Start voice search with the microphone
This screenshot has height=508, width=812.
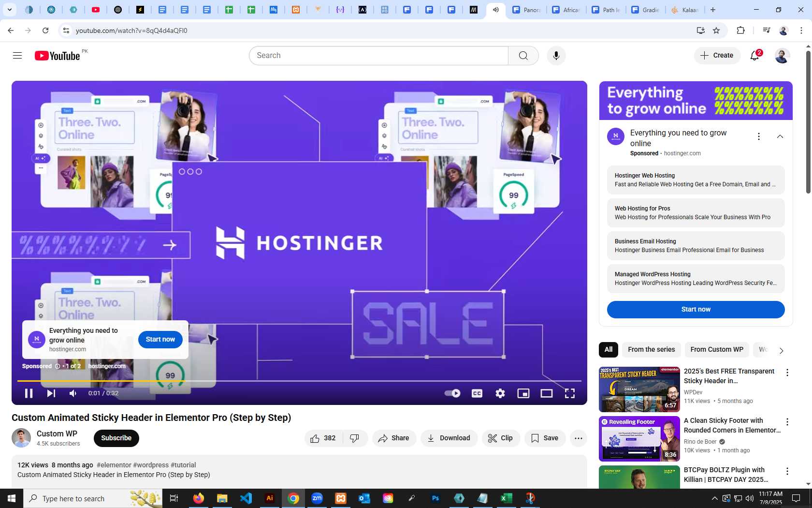(556, 56)
